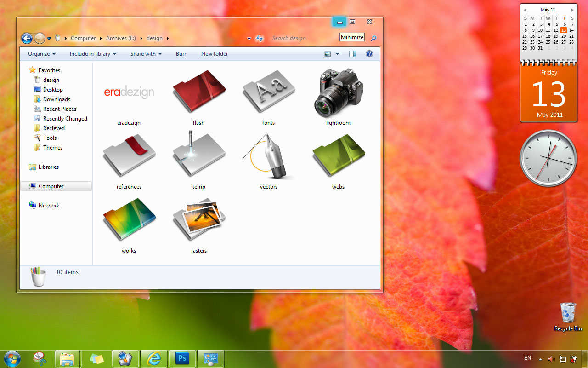The image size is (588, 368).
Task: Show hidden tray icons arrow
Action: pos(540,359)
